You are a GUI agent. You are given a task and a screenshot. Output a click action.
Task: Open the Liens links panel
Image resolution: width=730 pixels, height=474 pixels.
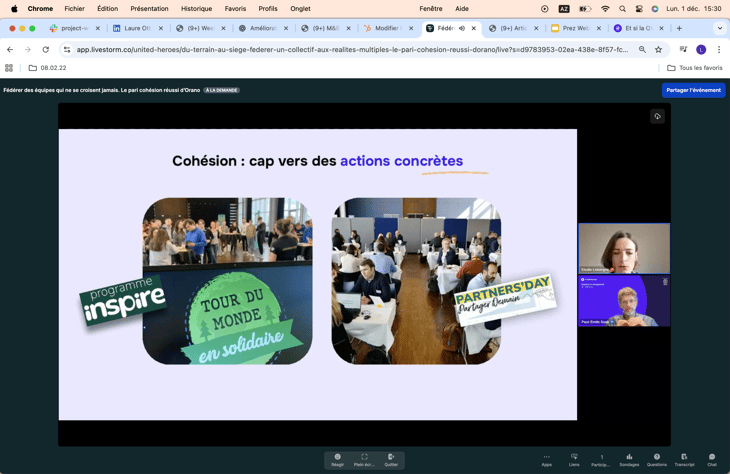(574, 459)
